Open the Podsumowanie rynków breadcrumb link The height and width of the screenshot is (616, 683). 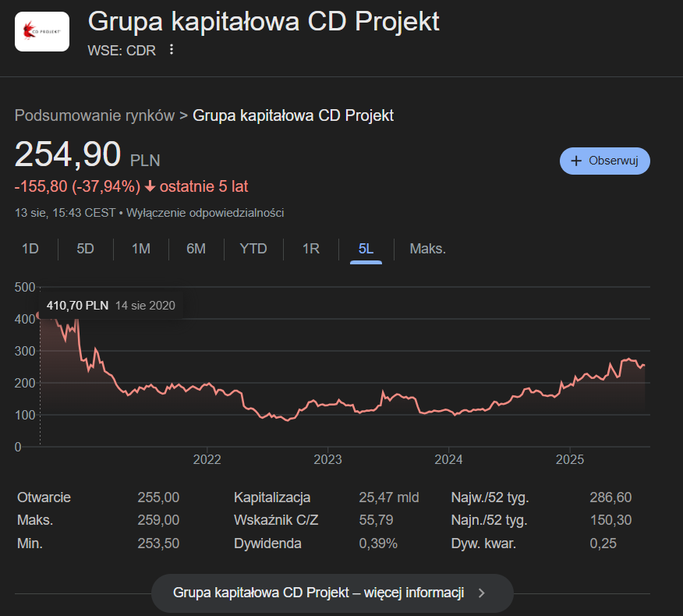(x=94, y=115)
